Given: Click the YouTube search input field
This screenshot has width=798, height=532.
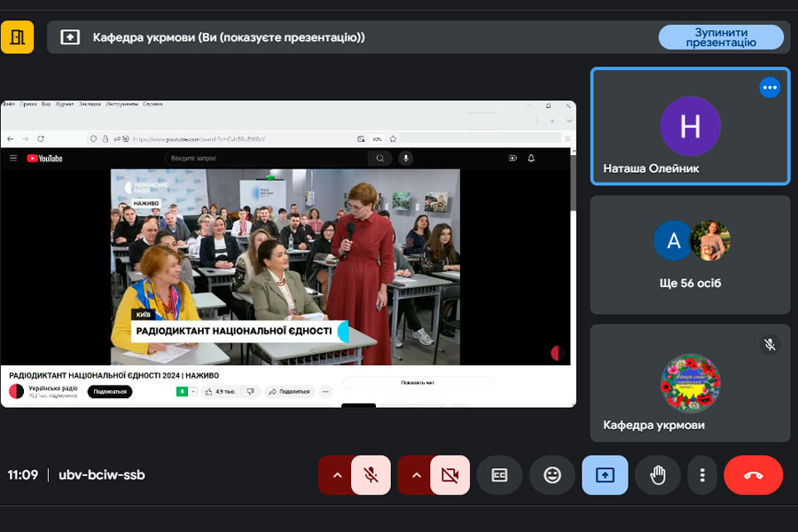Looking at the screenshot, I should 266,159.
